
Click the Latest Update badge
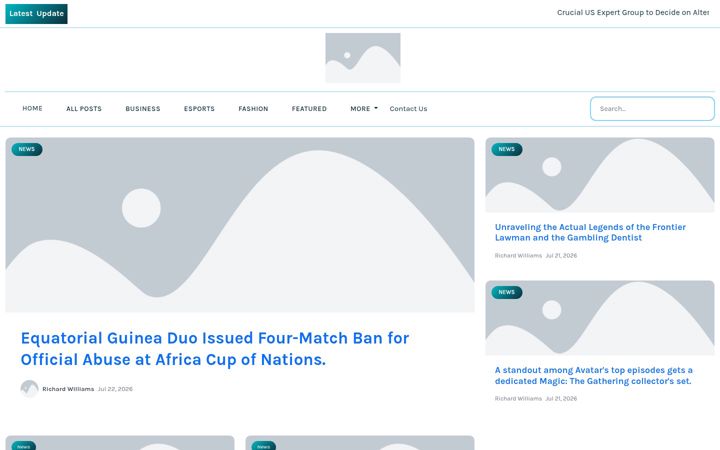point(36,14)
